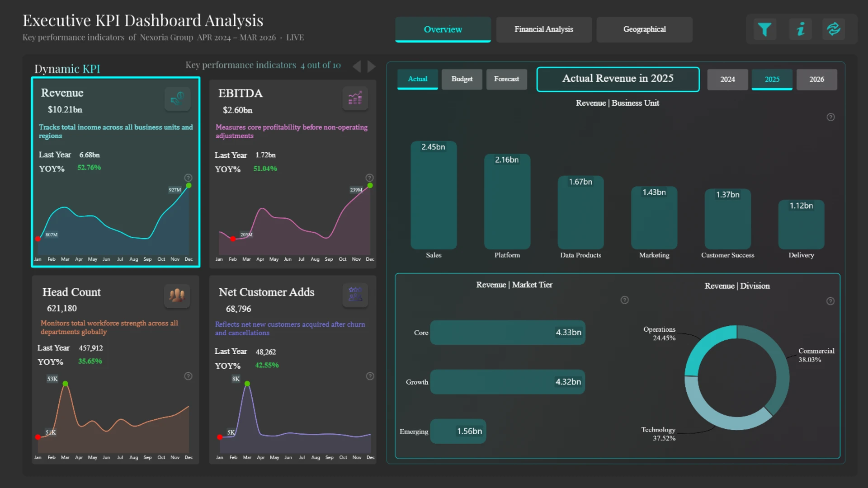
Task: Click the Net Customer Adds icon
Action: tap(355, 295)
